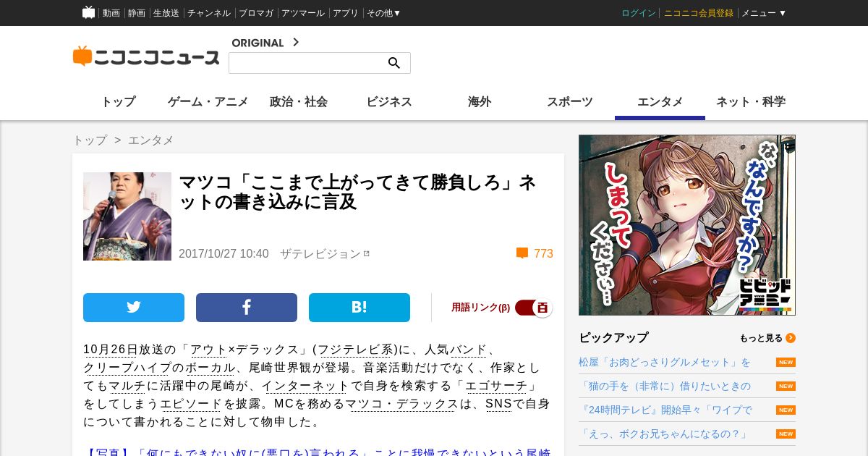Bookmark article with Hatena B! button
The image size is (868, 456).
359,308
